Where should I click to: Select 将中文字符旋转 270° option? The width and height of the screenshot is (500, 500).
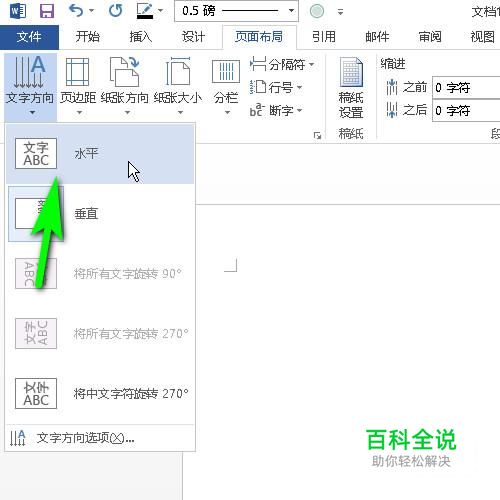coord(100,394)
